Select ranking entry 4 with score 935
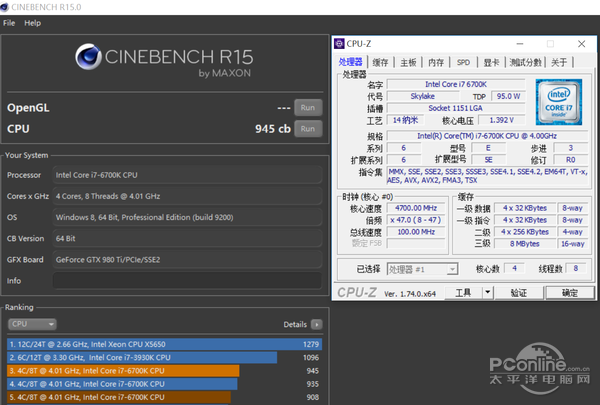600x405 pixels. tap(164, 384)
